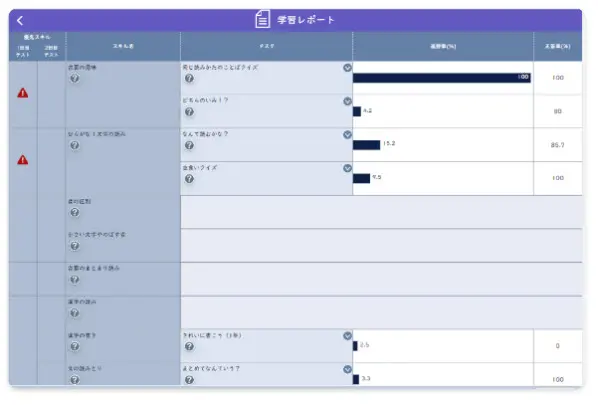Open help for the ひらがな1文字の読み skill
Viewport: 598px width, 405px height.
[x=75, y=145]
